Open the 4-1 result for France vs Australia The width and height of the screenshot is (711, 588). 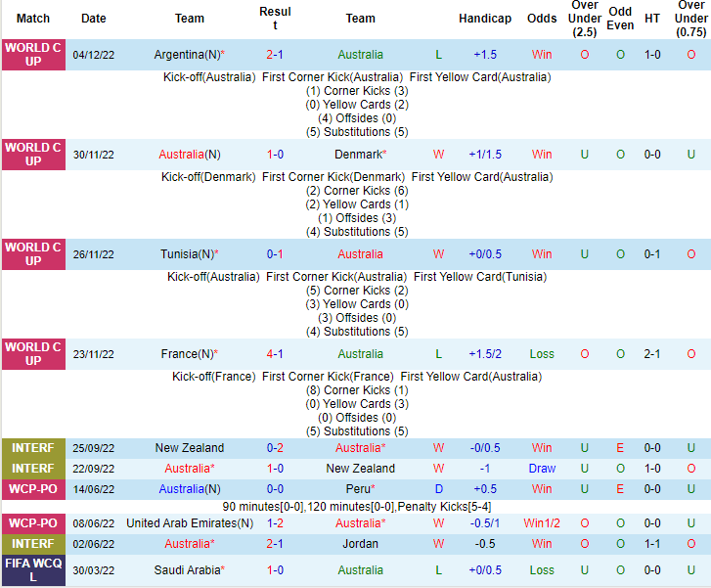pos(275,354)
